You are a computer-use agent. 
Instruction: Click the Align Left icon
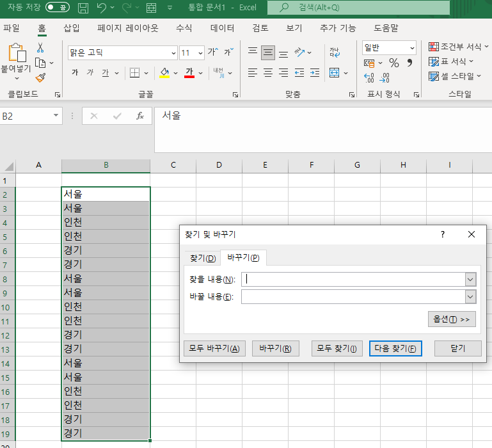pyautogui.click(x=253, y=73)
